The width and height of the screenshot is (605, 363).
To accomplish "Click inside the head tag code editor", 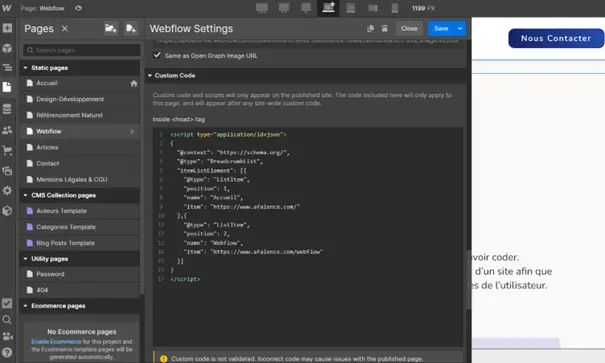I will pyautogui.click(x=308, y=237).
